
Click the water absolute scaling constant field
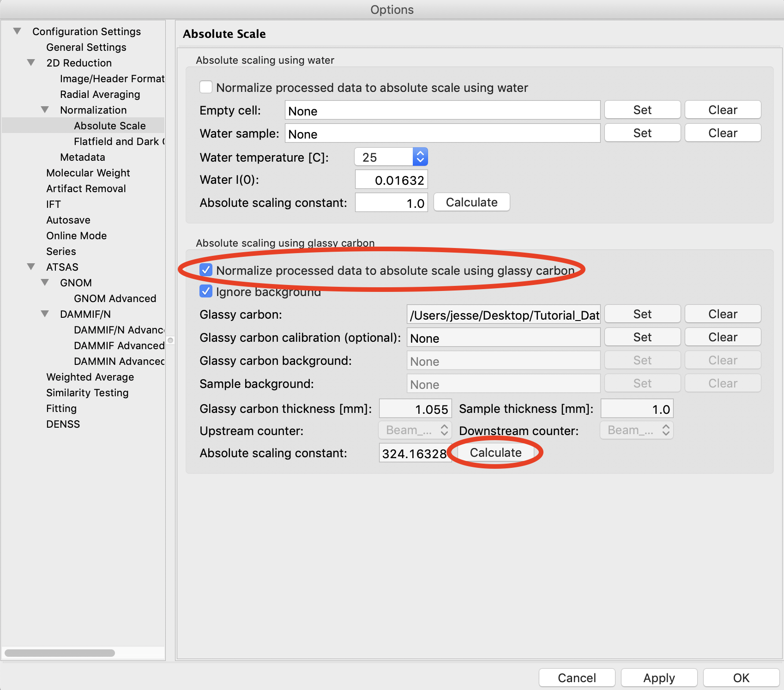[x=391, y=203]
